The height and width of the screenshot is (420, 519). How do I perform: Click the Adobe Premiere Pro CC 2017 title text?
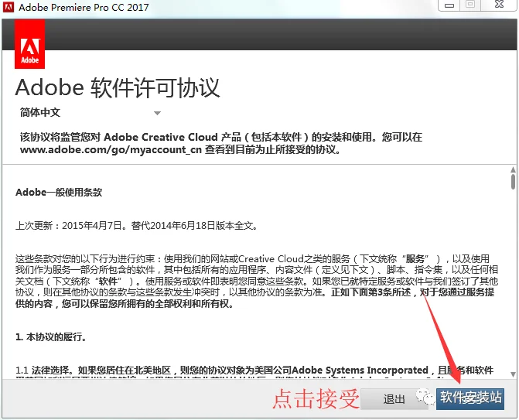click(x=84, y=7)
